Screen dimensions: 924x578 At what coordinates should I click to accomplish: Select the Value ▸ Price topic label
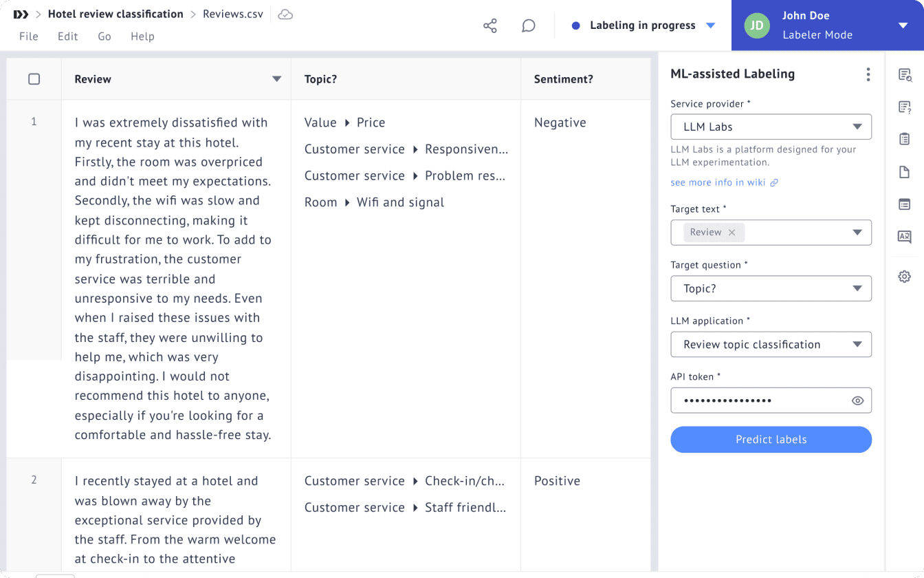[345, 122]
